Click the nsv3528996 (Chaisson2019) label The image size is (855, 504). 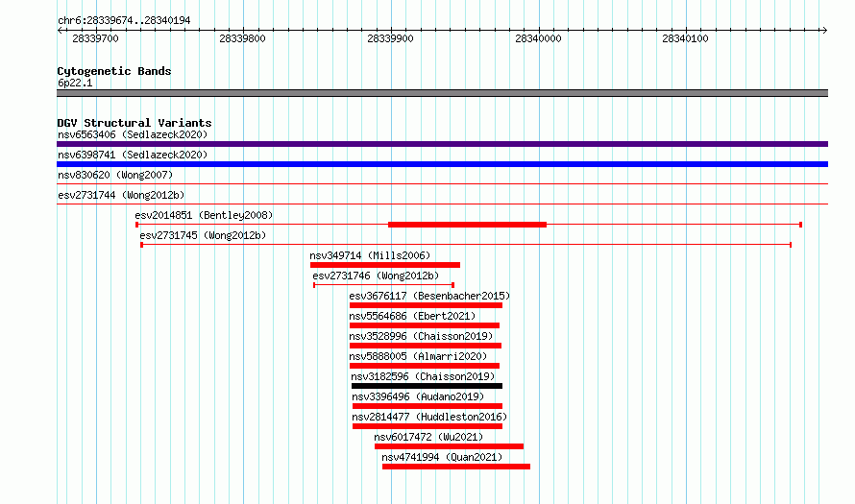click(421, 336)
